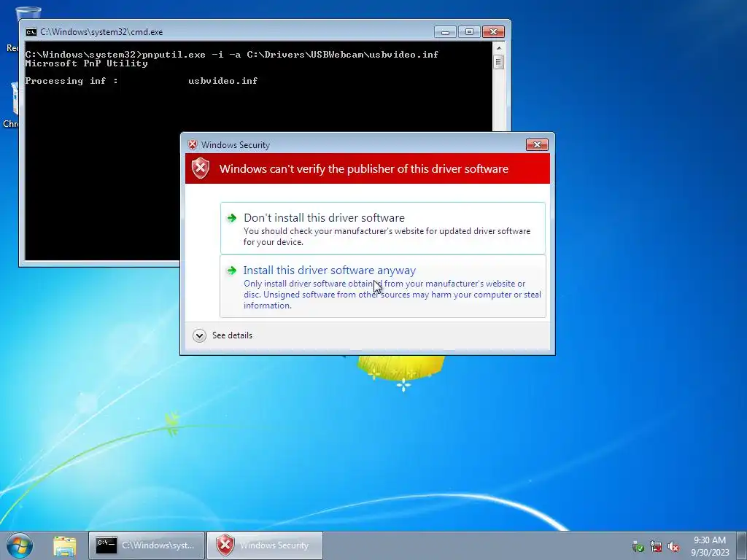Minimize the cmd.exe window

446,32
